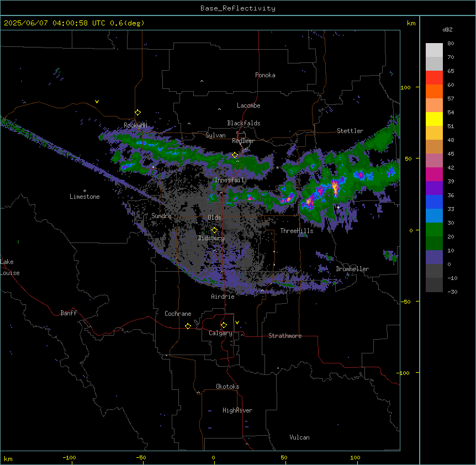The image size is (476, 465).
Task: Click the Cochrane town label
Action: click(178, 314)
